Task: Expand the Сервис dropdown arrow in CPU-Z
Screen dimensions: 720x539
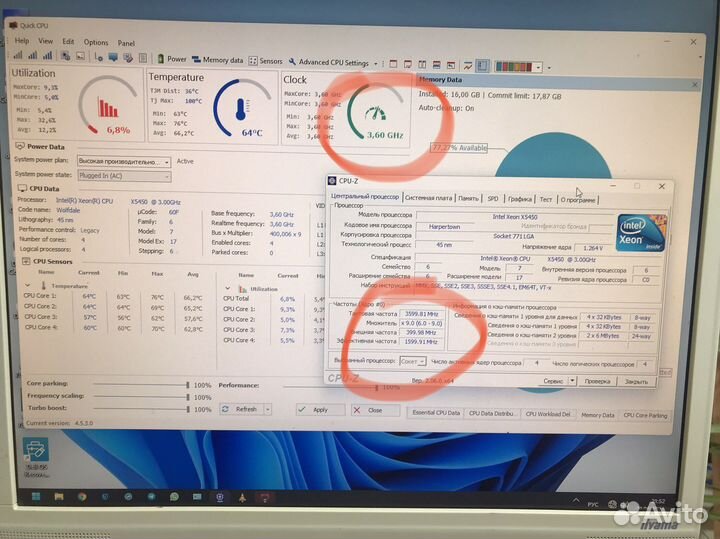Action: [x=572, y=381]
